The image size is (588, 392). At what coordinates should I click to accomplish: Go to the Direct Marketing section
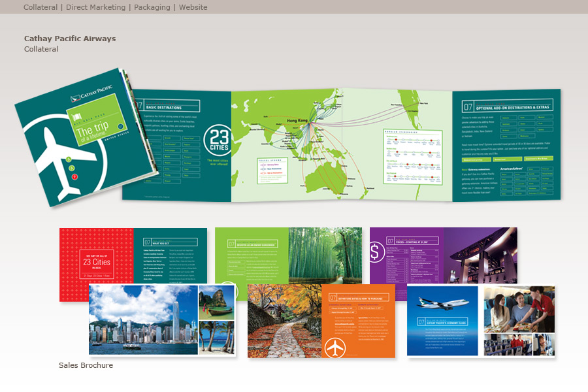click(x=95, y=7)
